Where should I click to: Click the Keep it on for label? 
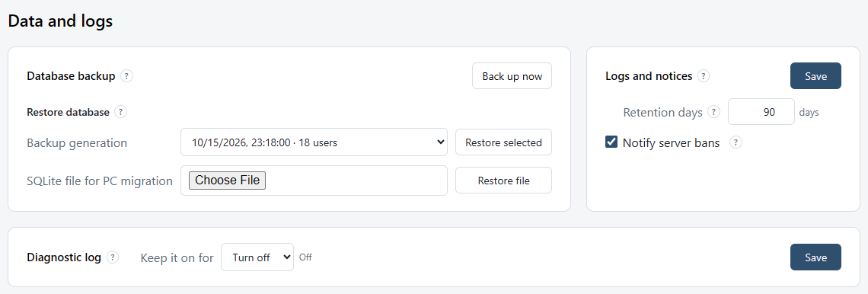(177, 257)
